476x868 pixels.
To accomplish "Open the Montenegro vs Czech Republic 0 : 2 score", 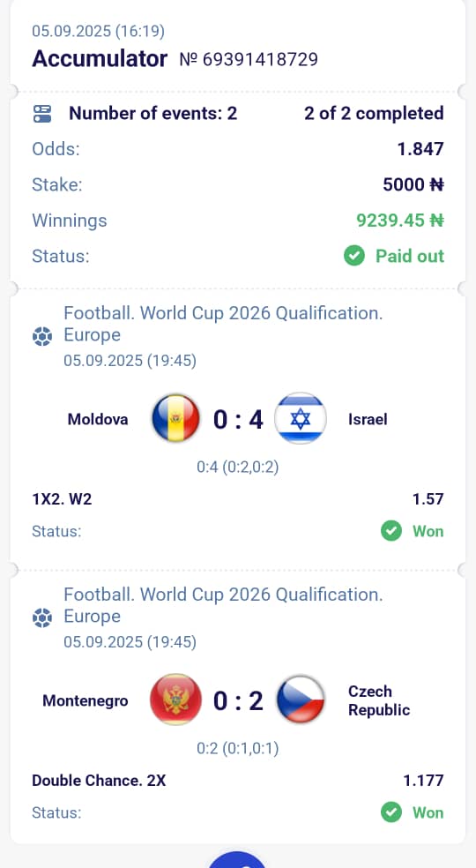I will (x=238, y=700).
